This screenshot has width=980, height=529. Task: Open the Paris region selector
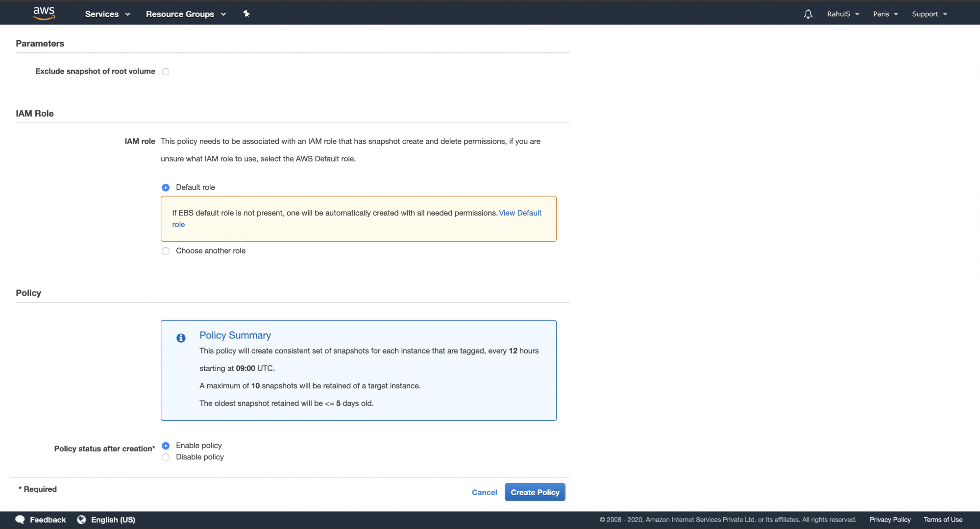coord(885,14)
